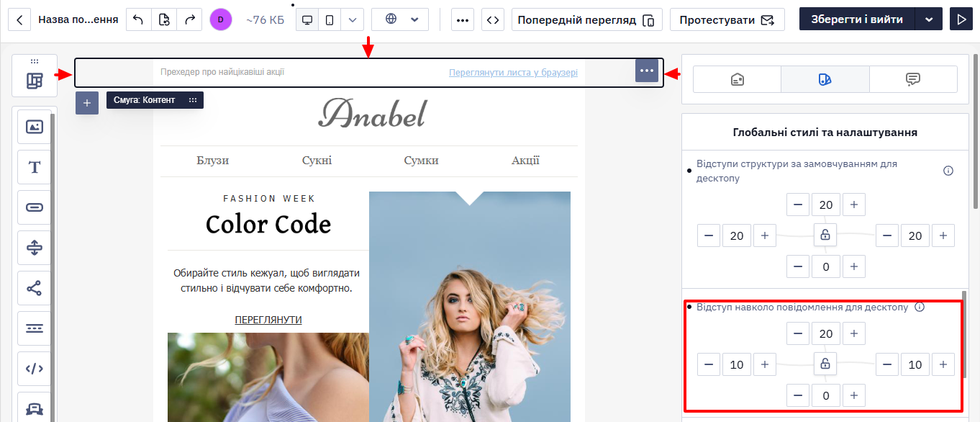
Task: Increase left message margin for desktop
Action: pos(765,364)
